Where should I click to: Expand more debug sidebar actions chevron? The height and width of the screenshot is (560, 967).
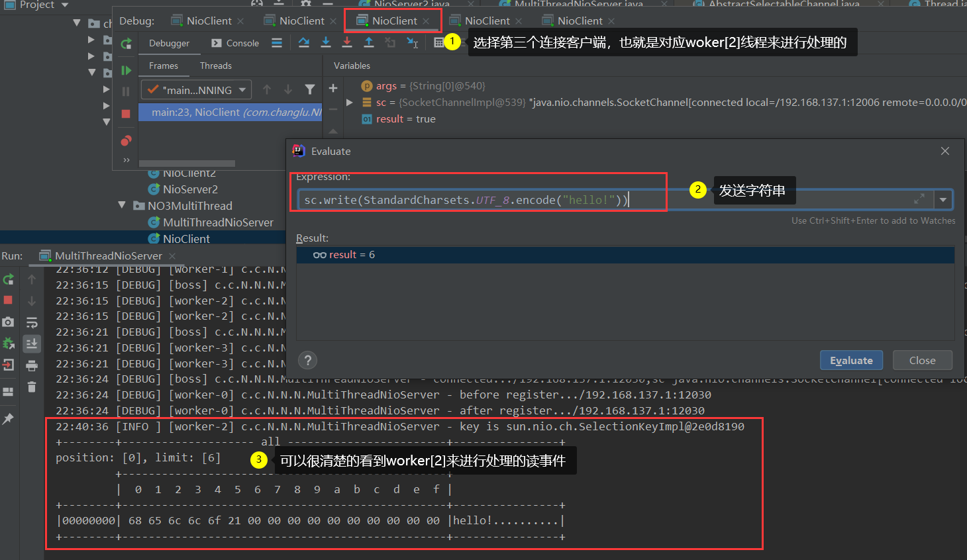tap(126, 160)
